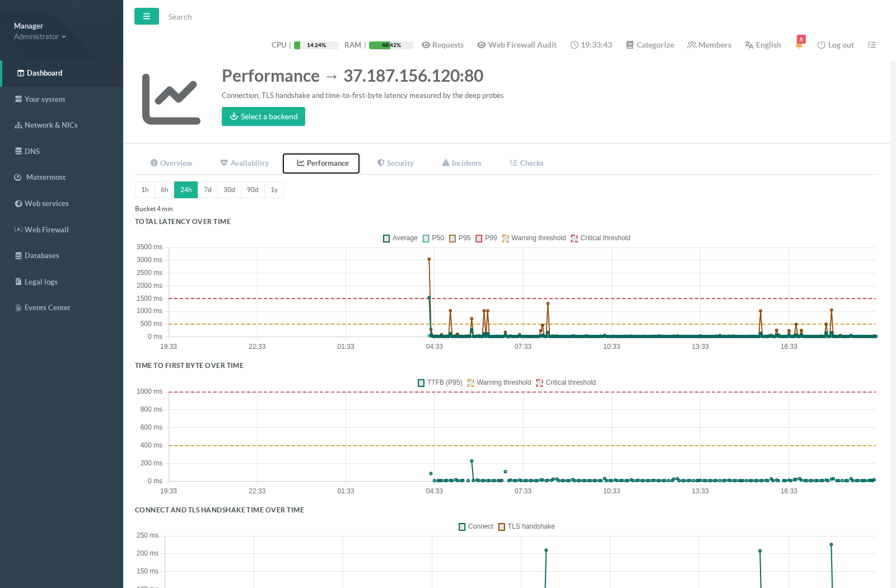Click the language translate icon
The height and width of the screenshot is (588, 896).
click(749, 45)
